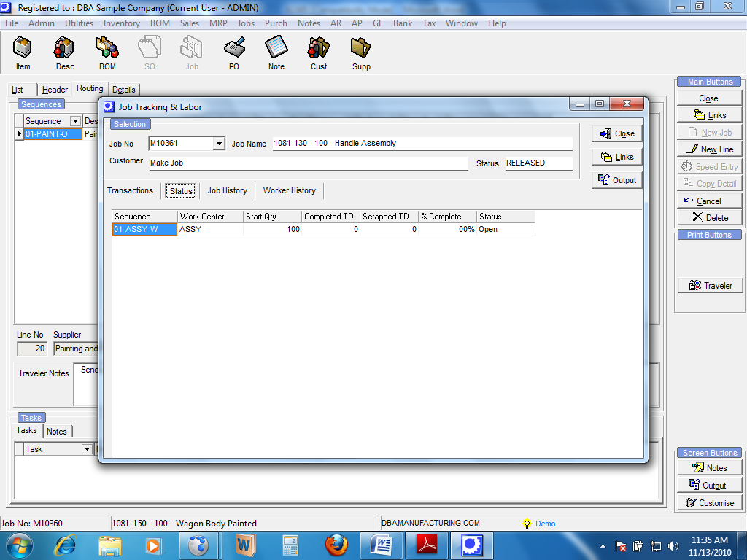The height and width of the screenshot is (560, 747).
Task: Open the Supp toolbar icon
Action: [361, 54]
